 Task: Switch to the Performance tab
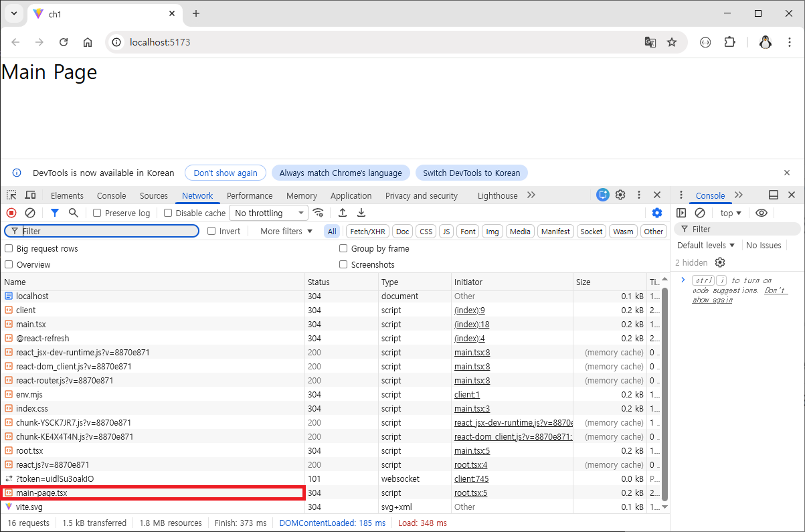(x=250, y=195)
